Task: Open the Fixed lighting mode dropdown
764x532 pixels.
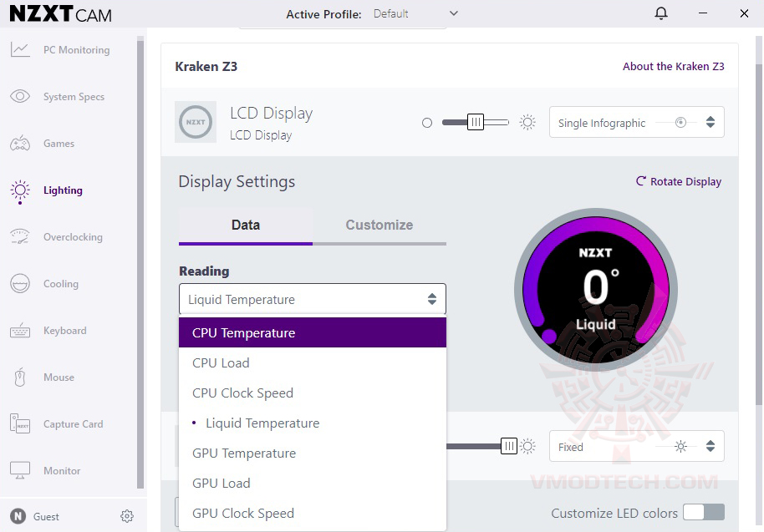Action: pos(636,446)
